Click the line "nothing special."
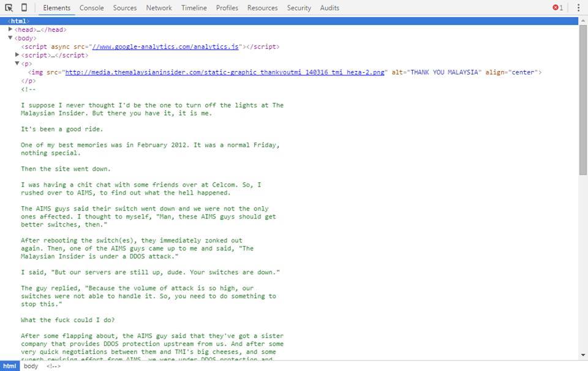The image size is (588, 371). point(51,153)
